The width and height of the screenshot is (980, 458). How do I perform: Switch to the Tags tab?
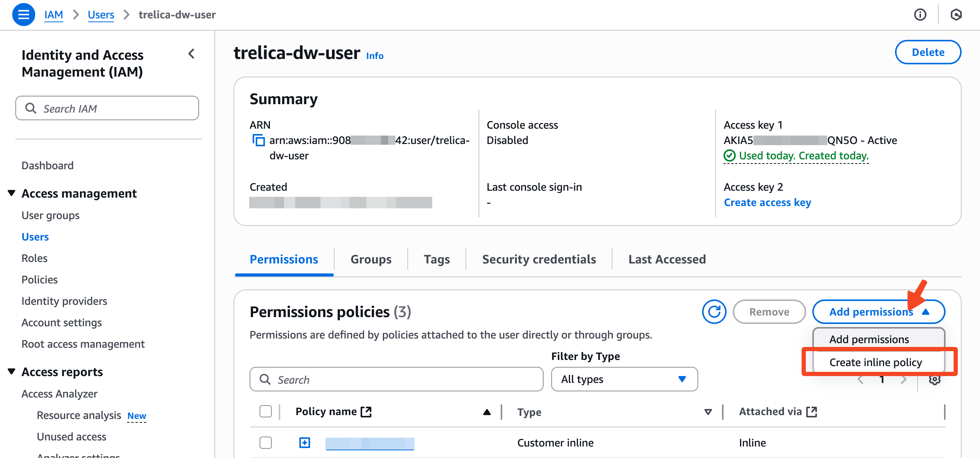(x=437, y=259)
